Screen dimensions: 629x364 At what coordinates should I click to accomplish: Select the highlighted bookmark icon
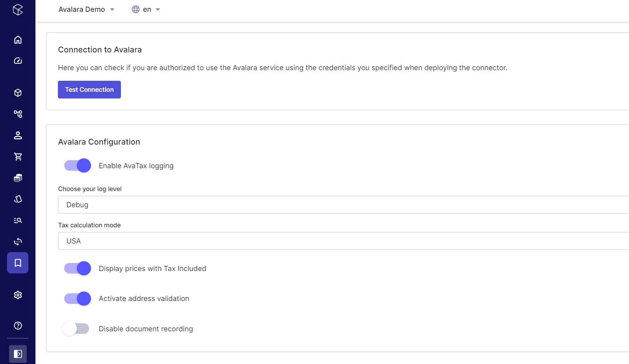(18, 263)
